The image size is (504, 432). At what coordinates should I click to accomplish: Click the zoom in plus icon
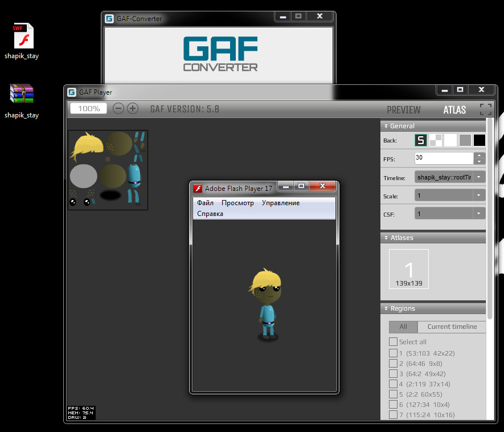[133, 108]
